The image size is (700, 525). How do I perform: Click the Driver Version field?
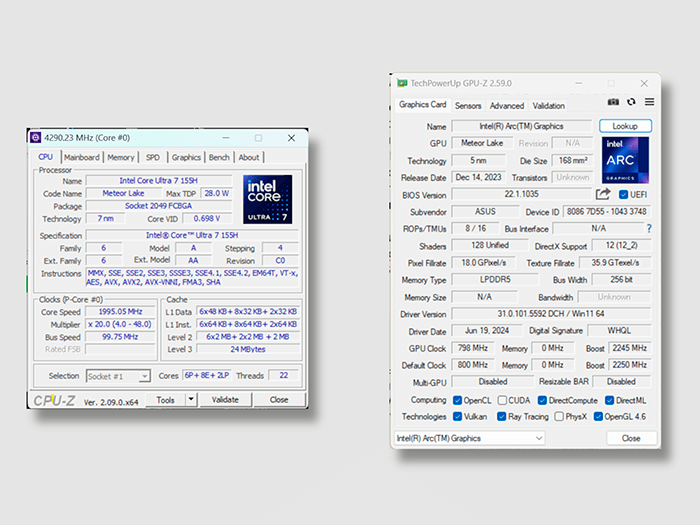click(x=551, y=314)
